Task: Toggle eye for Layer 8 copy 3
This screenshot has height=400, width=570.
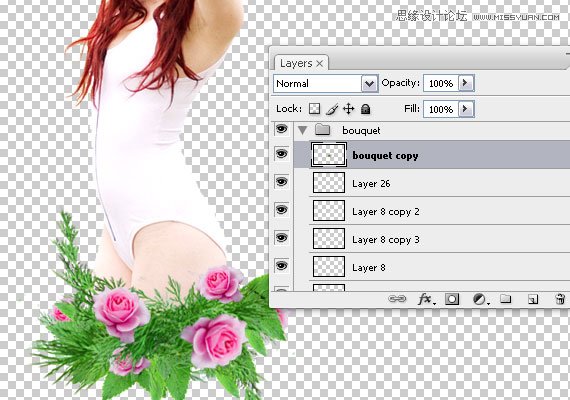Action: tap(281, 237)
